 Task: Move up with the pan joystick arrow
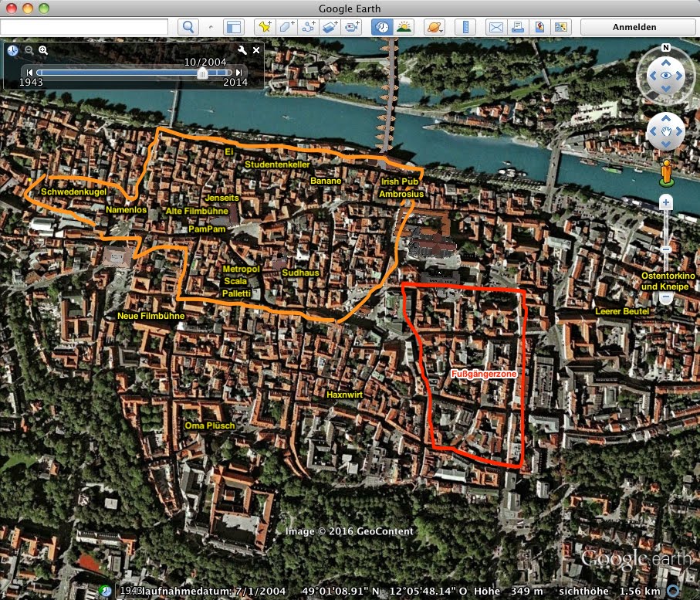click(x=665, y=118)
